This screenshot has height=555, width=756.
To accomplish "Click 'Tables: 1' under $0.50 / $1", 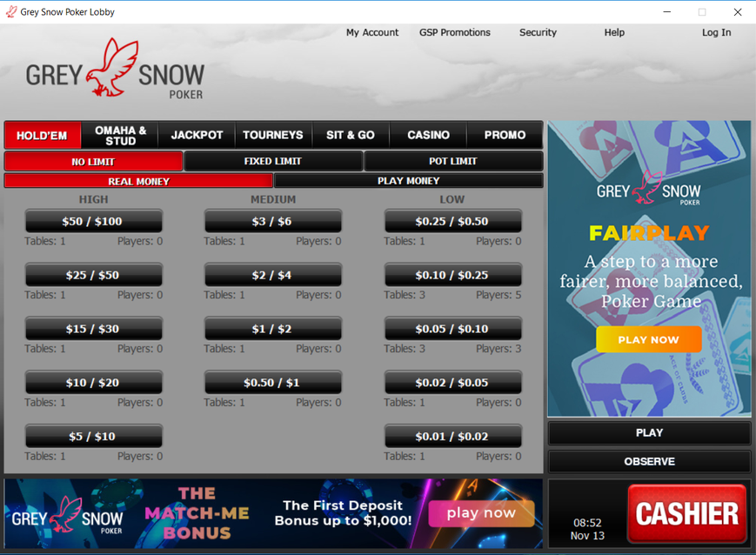I will pos(224,403).
